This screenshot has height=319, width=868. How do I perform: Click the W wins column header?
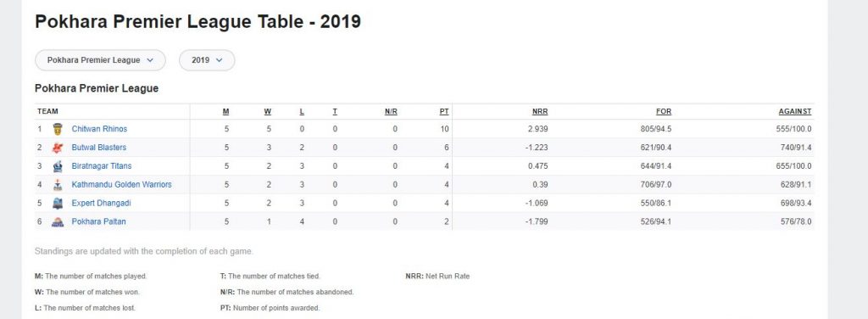pos(267,111)
